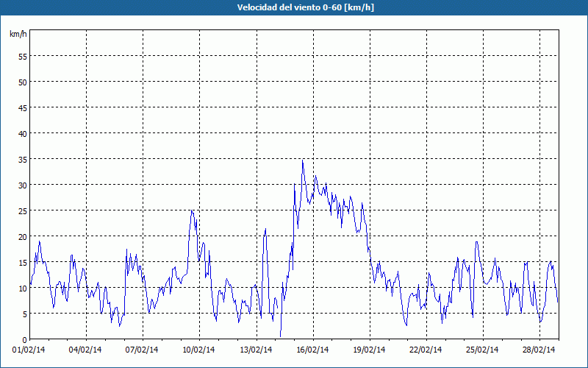This screenshot has height=368, width=588.
Task: Click the y-axis value 55
Action: click(23, 57)
